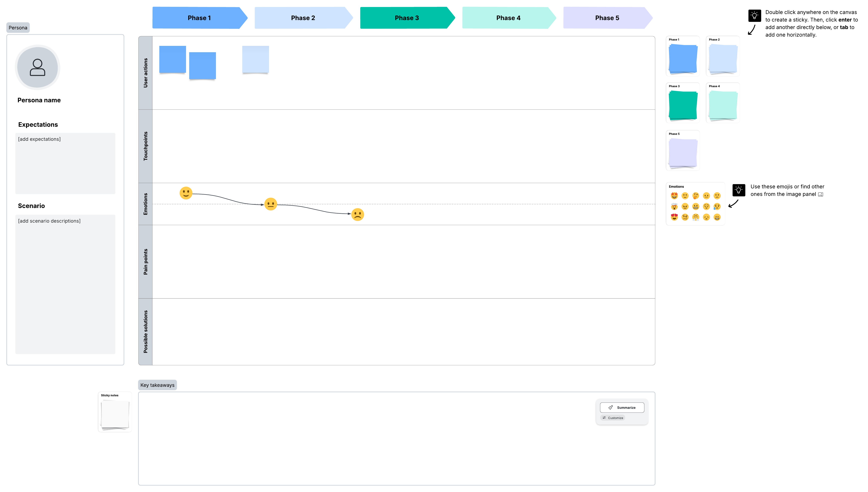
Task: Click the sliders icon on the Customize control
Action: 604,418
